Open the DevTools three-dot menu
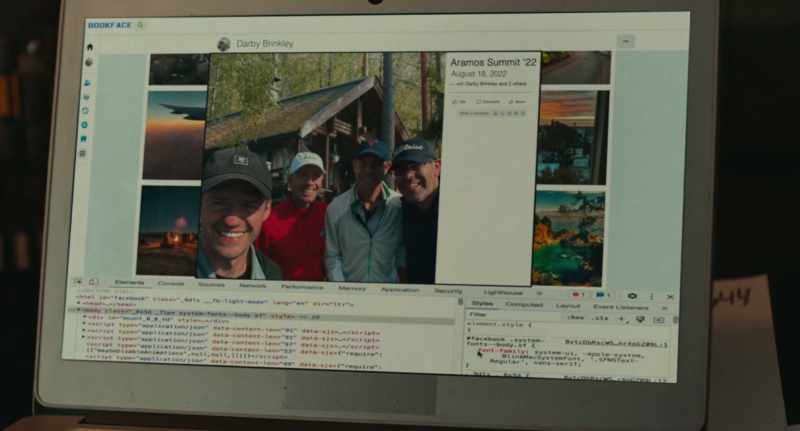The image size is (800, 431). (x=652, y=296)
